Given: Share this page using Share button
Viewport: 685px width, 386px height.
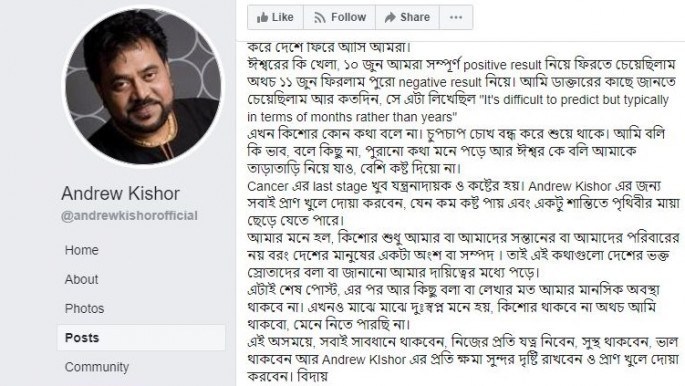Looking at the screenshot, I should (407, 17).
